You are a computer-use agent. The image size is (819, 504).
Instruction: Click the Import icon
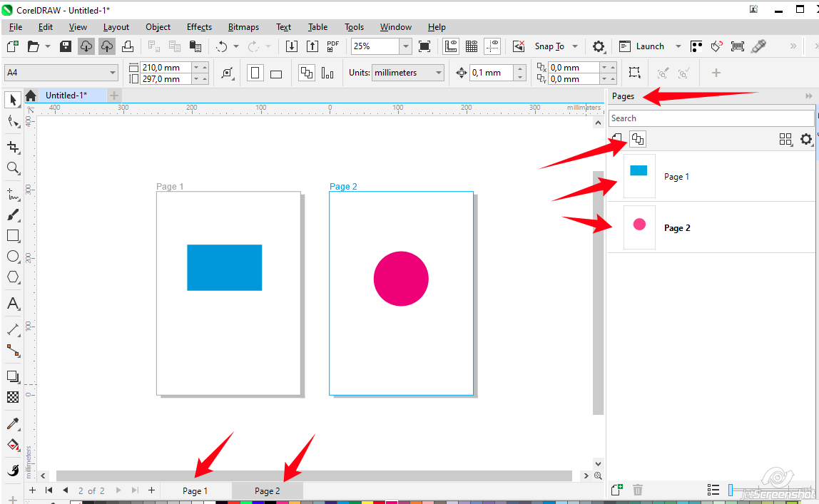point(292,46)
